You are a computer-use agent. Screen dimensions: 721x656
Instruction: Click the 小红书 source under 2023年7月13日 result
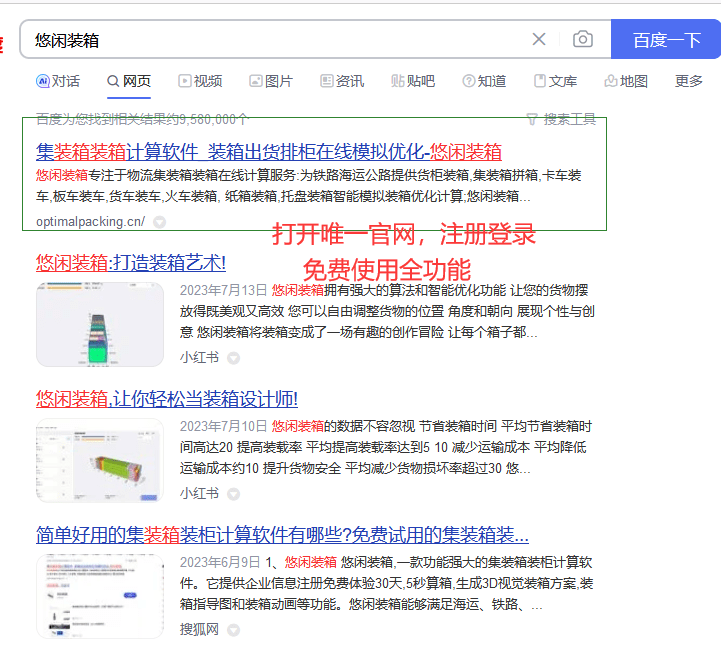tap(199, 357)
